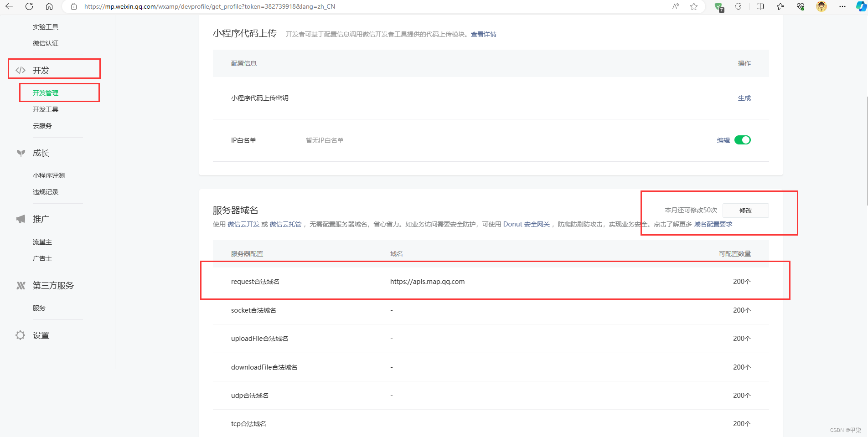The width and height of the screenshot is (868, 437).
Task: Click tcp合法域名 row label
Action: [x=248, y=424]
